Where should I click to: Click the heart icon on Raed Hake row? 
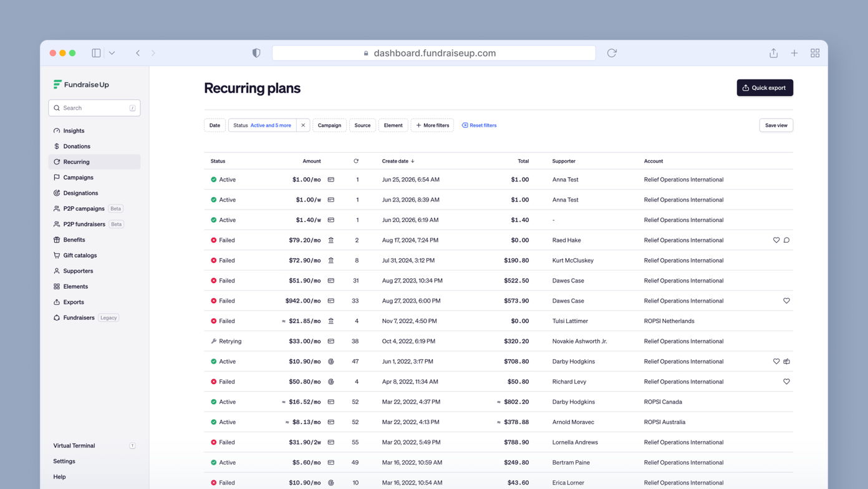click(776, 240)
